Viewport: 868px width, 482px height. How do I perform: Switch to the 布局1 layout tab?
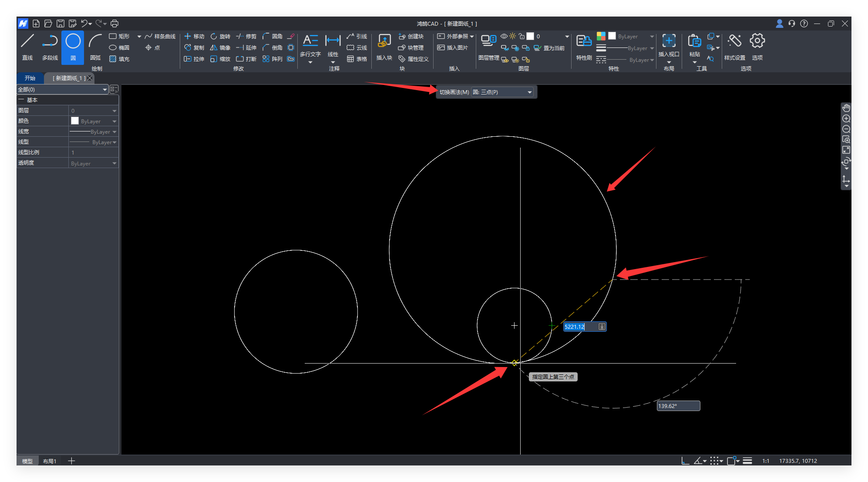click(50, 461)
